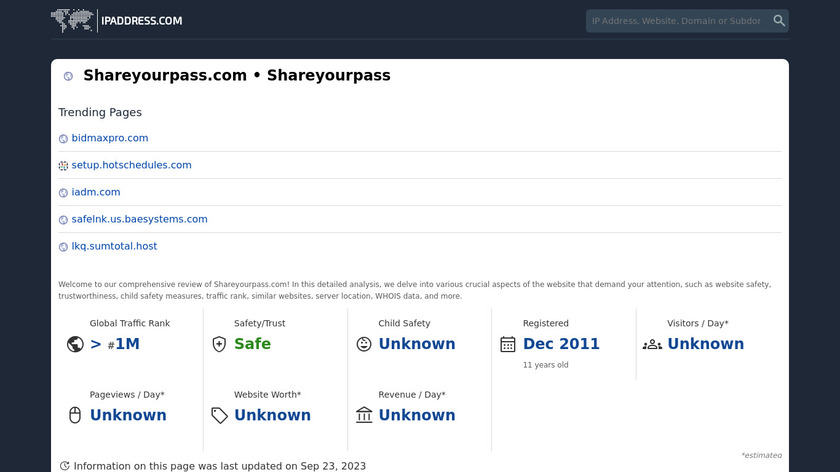Focus the IP address search field
Viewport: 840px width, 472px height.
pos(677,21)
